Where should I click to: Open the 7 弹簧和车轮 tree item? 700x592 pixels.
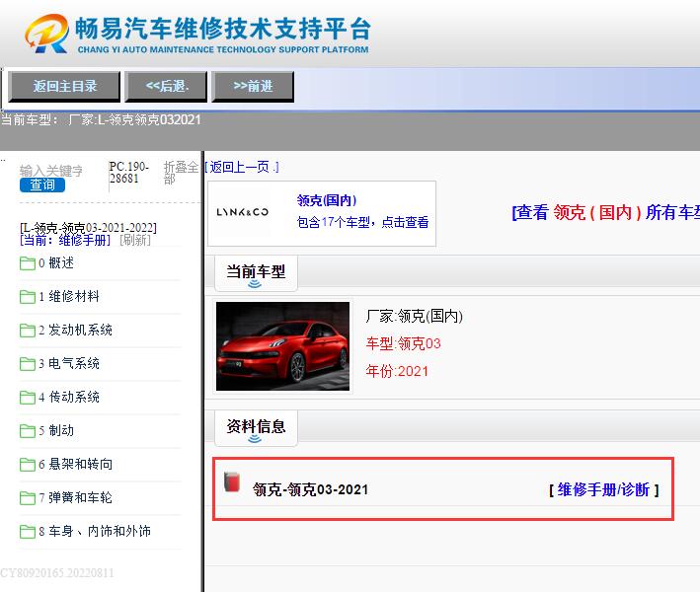pos(75,498)
